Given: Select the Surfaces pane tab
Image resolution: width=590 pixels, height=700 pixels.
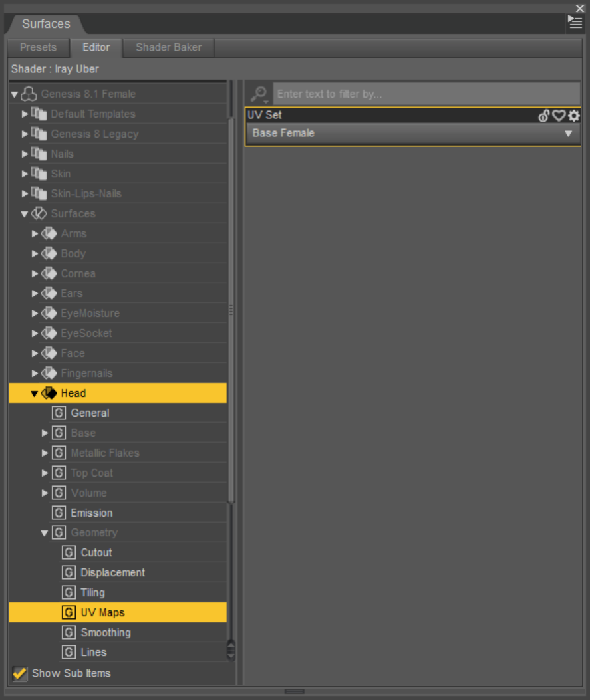Looking at the screenshot, I should click(46, 24).
